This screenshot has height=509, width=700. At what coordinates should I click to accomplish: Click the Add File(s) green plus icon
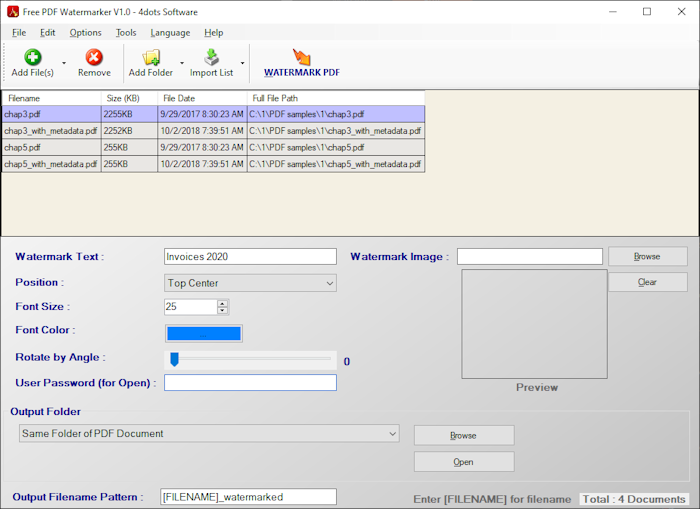tap(33, 57)
